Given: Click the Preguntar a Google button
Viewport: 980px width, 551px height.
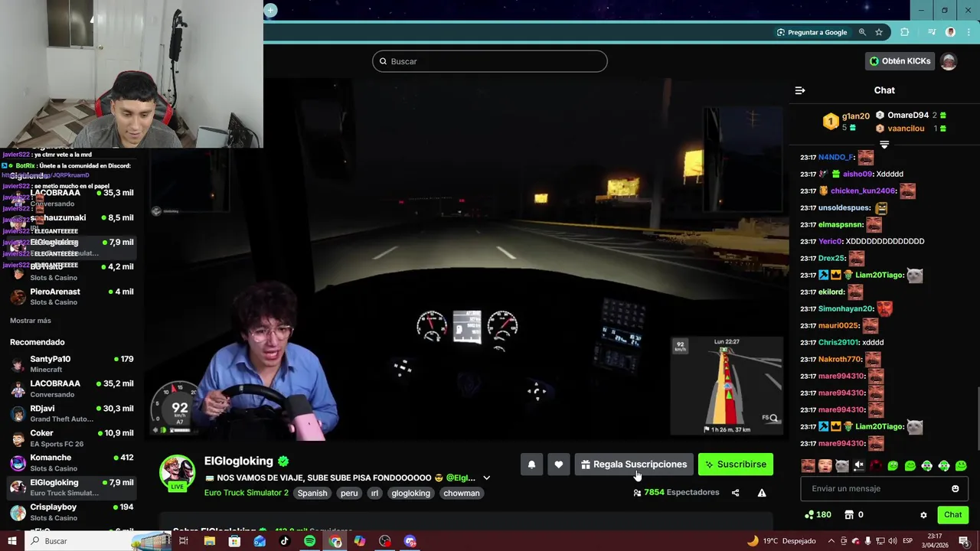Looking at the screenshot, I should 812,32.
